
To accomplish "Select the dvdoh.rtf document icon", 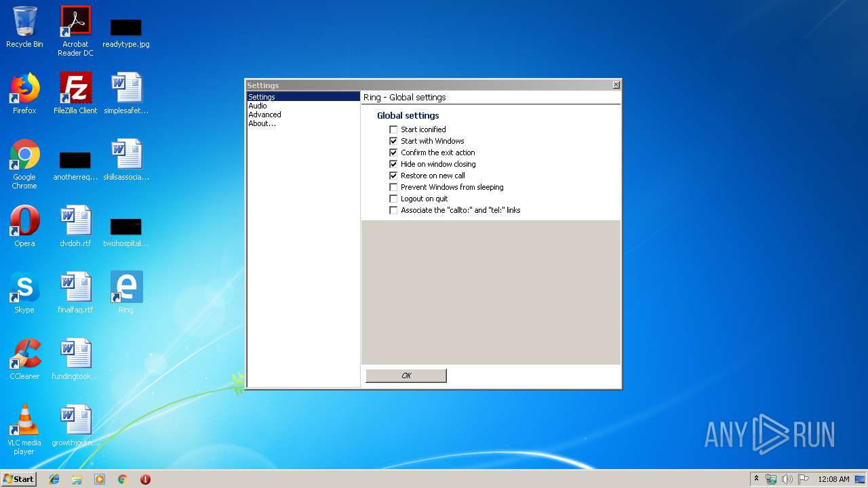I will 75,226.
